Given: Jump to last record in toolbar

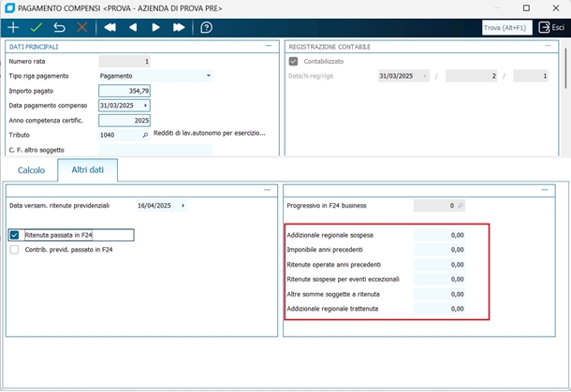Looking at the screenshot, I should (x=179, y=28).
